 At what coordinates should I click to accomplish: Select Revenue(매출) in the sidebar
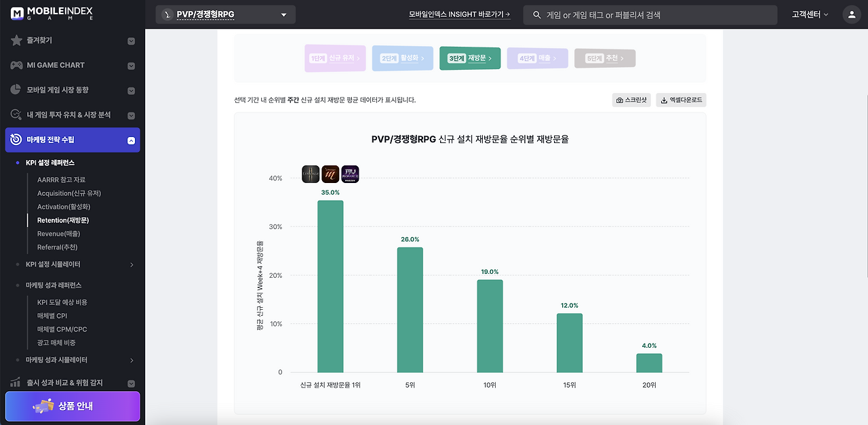[x=58, y=234]
